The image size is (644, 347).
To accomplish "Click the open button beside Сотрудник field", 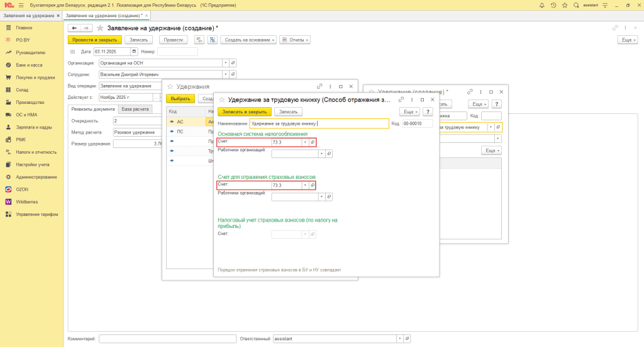I will coord(232,74).
